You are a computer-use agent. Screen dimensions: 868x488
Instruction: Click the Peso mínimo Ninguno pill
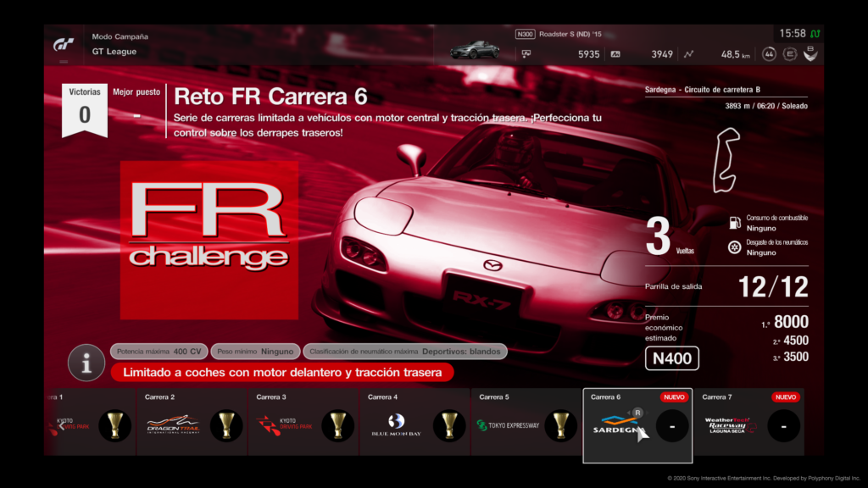[x=255, y=352]
